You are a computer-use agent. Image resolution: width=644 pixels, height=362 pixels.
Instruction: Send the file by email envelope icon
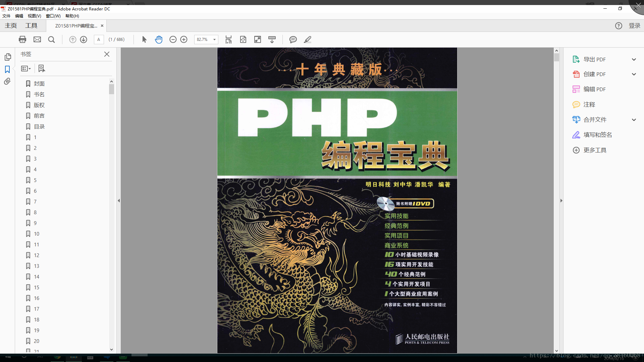(x=37, y=40)
